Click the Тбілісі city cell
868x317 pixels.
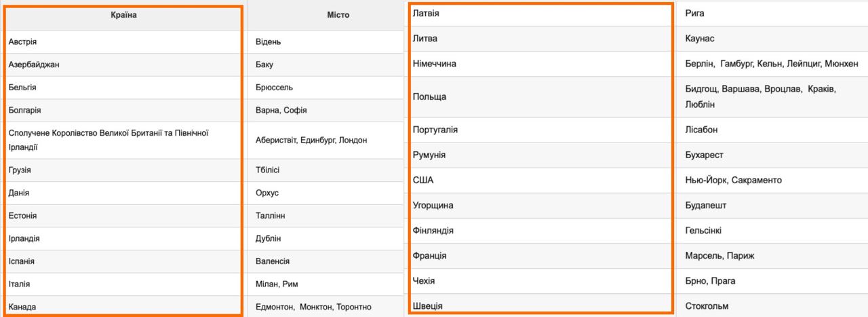click(x=267, y=170)
